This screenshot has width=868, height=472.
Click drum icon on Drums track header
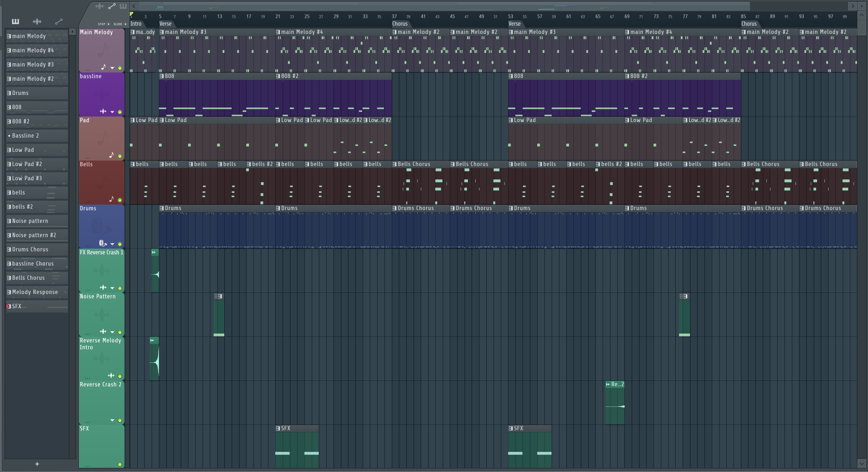tap(102, 243)
